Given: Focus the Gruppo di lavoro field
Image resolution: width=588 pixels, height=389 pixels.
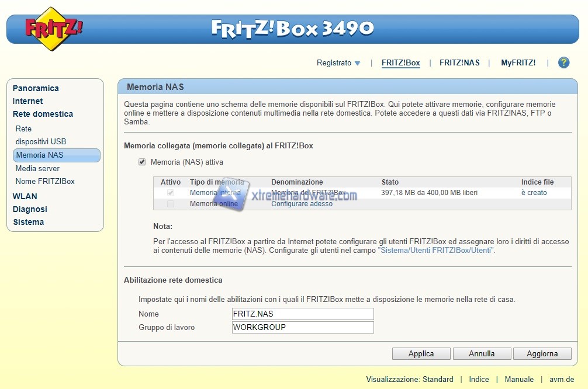Looking at the screenshot, I should coord(302,328).
